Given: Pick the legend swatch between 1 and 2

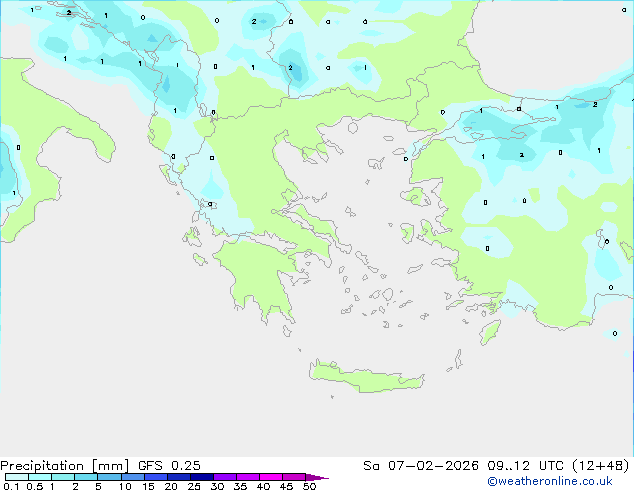Looking at the screenshot, I should tap(63, 477).
